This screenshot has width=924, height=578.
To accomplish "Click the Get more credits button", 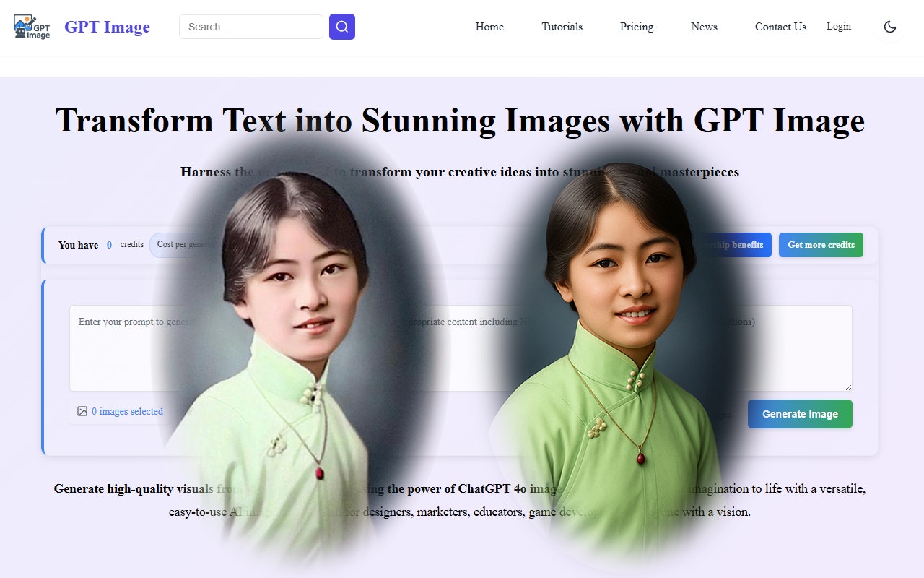I will 821,245.
